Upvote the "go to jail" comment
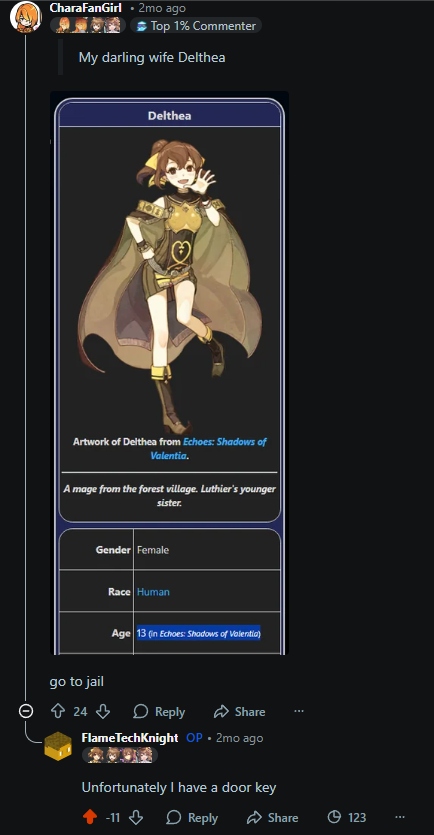This screenshot has width=434, height=835. click(57, 711)
